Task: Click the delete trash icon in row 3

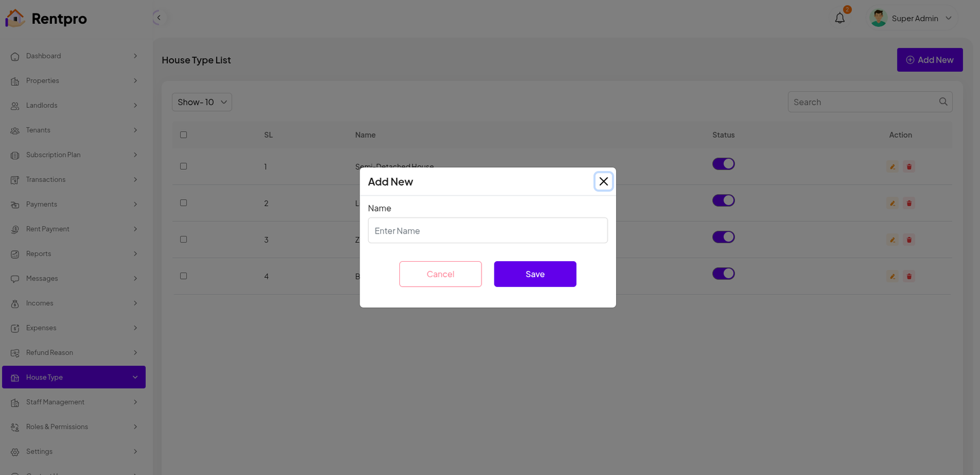Action: point(909,240)
